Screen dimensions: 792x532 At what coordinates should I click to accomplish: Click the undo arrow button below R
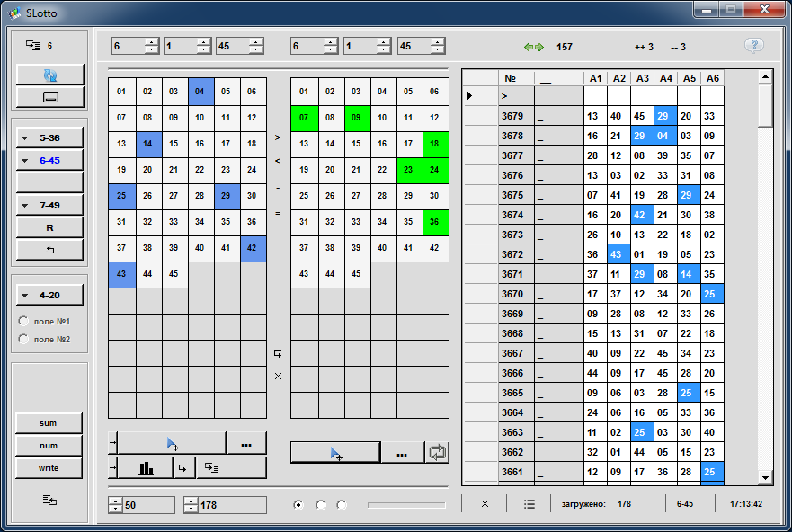tap(50, 250)
